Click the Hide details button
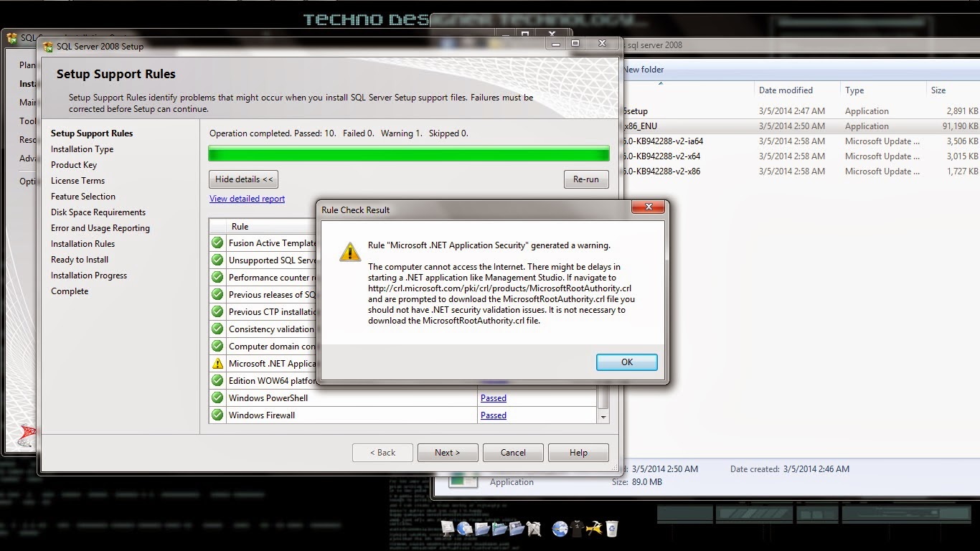Screen dimensions: 980x551 [244, 179]
